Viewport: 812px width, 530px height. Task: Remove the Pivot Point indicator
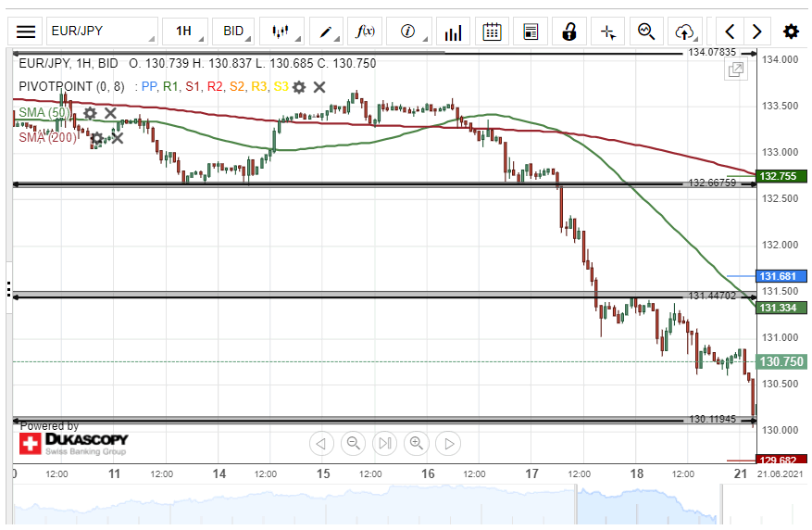[319, 87]
